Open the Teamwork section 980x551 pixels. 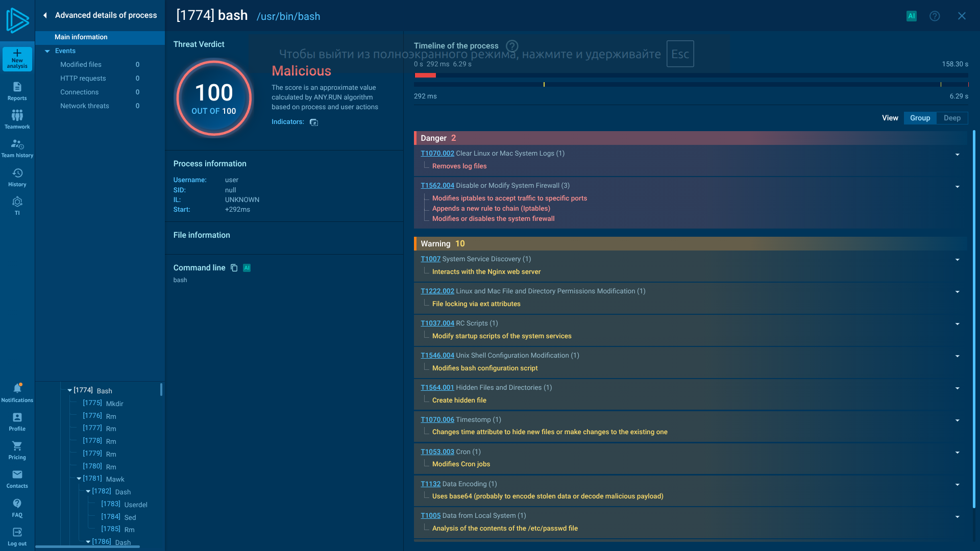(x=17, y=120)
